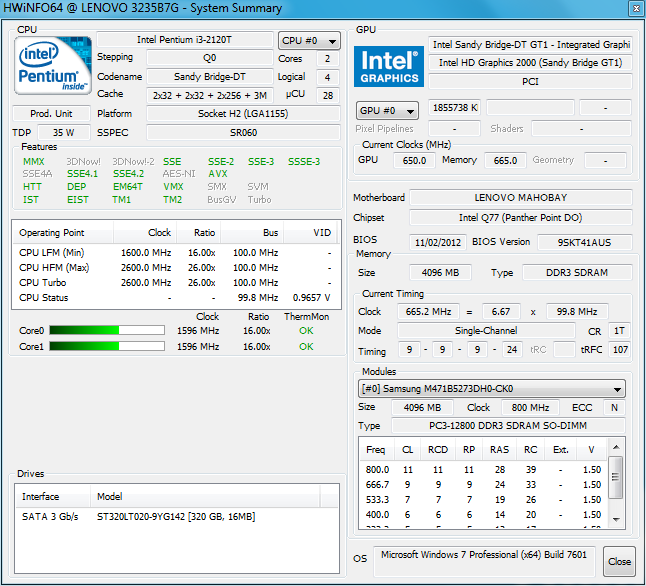Screen dimensions: 646x586
Task: Click the Freq column header in modules table
Action: pos(376,450)
